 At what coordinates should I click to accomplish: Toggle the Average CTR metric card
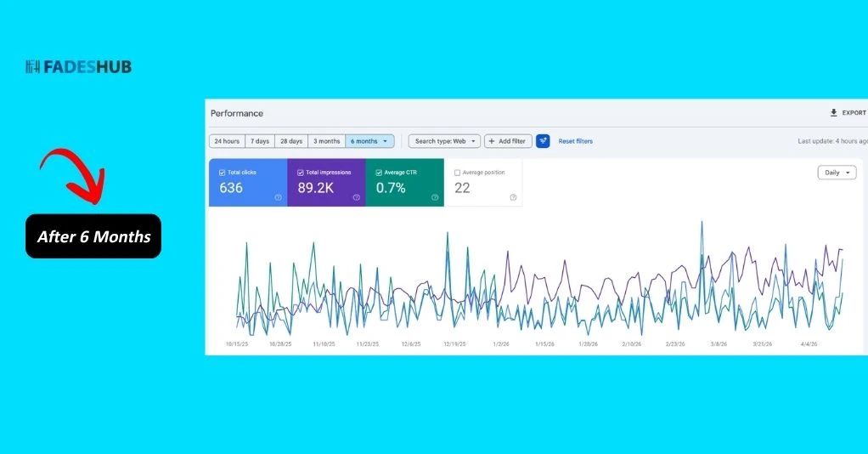pos(404,183)
